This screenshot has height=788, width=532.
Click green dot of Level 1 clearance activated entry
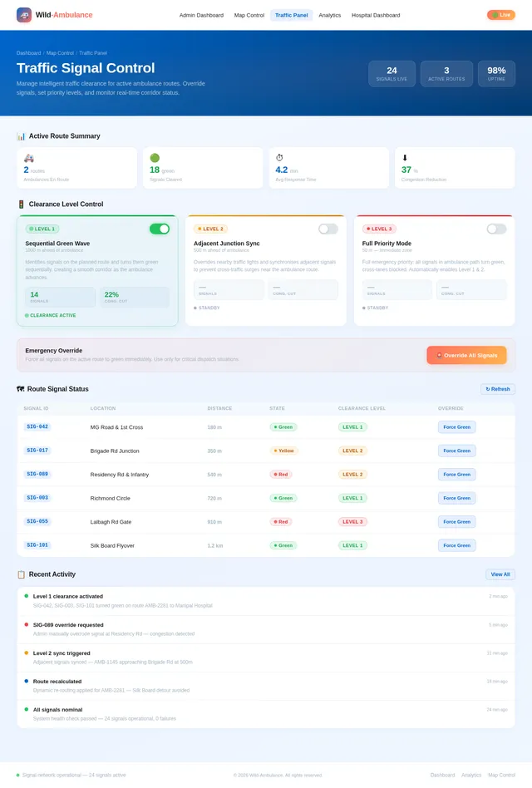(x=26, y=596)
